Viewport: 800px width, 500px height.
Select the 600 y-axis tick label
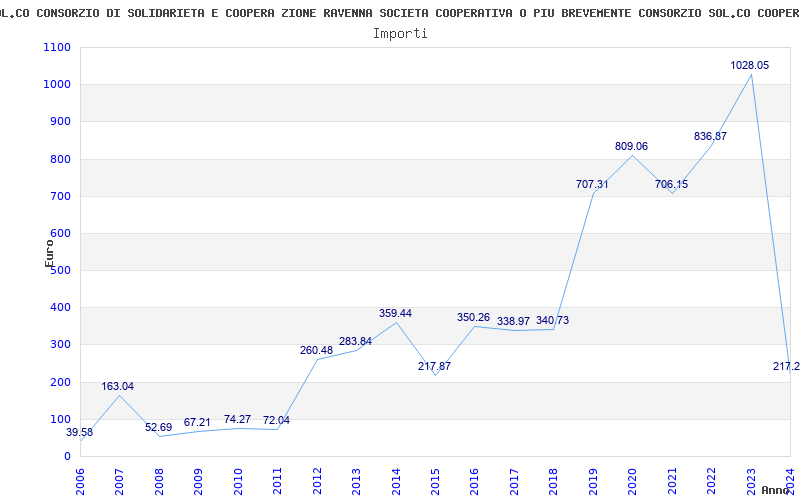click(60, 234)
